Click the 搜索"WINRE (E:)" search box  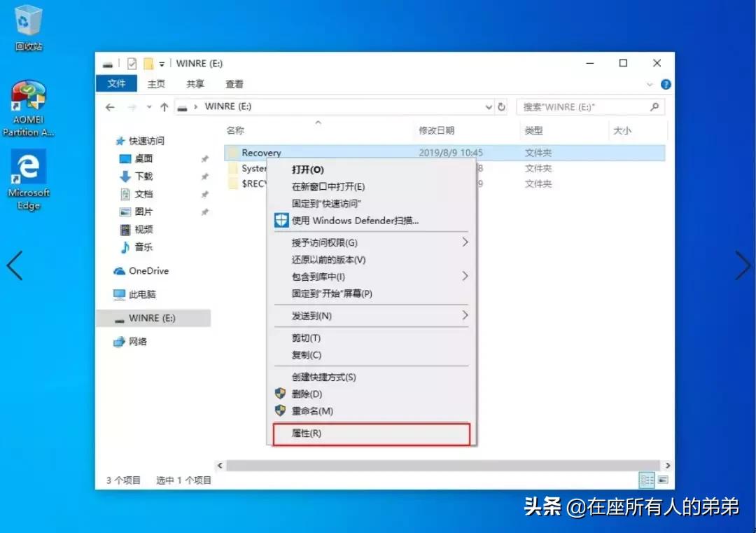coord(588,106)
